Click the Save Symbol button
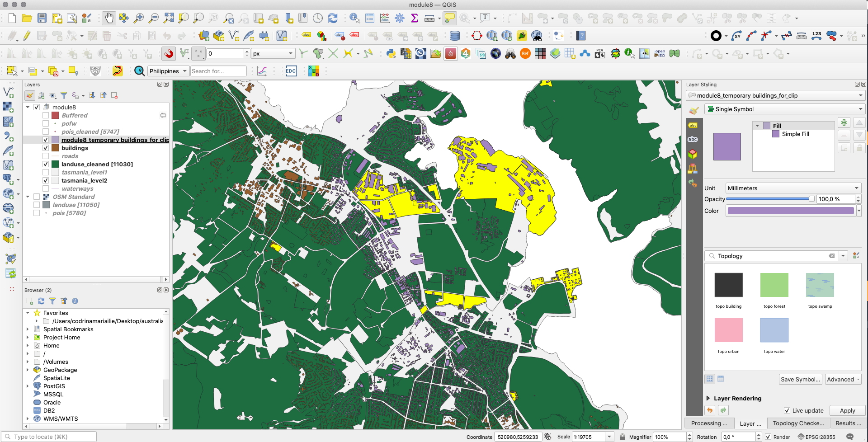This screenshot has height=442, width=868. click(800, 379)
